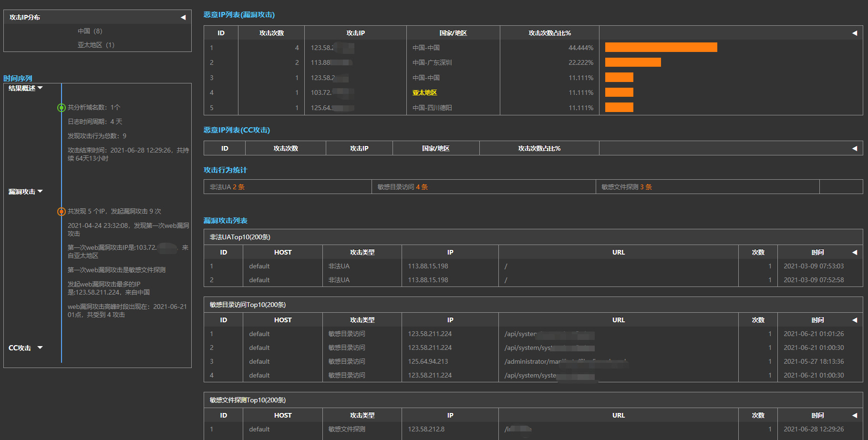The image size is (868, 440).
Task: Collapse the 攻击IP分布 panel arrow
Action: coord(183,17)
